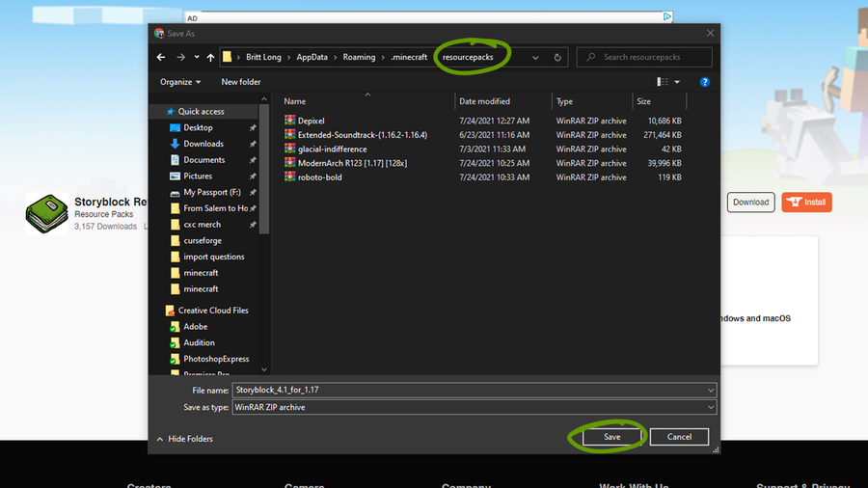
Task: Open the help question mark icon
Action: pos(705,83)
